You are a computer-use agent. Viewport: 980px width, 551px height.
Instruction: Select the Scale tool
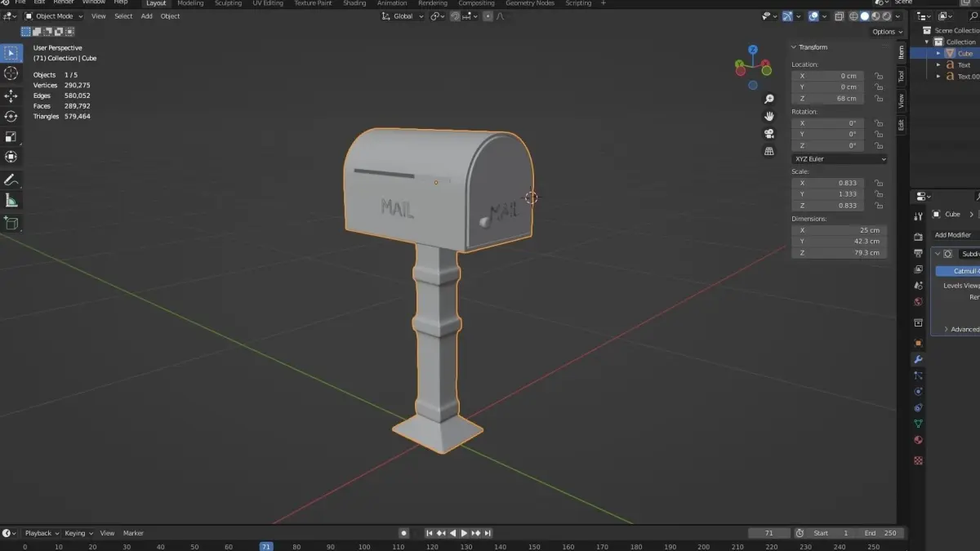(x=11, y=136)
